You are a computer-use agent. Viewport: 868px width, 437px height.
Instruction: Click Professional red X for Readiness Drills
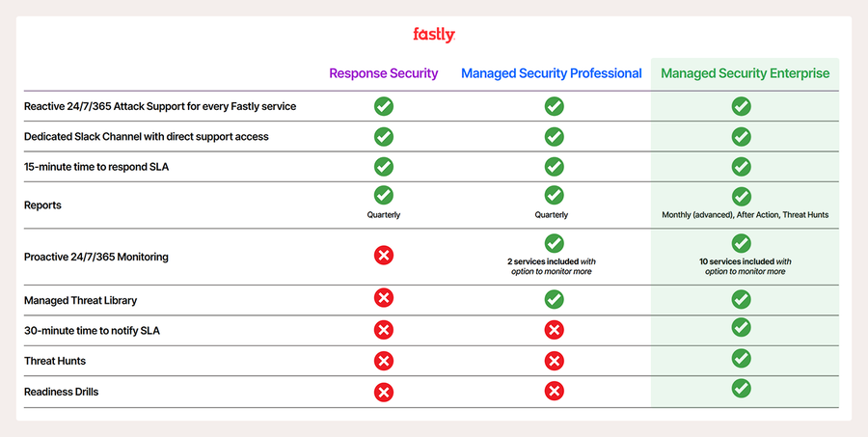[x=554, y=392]
